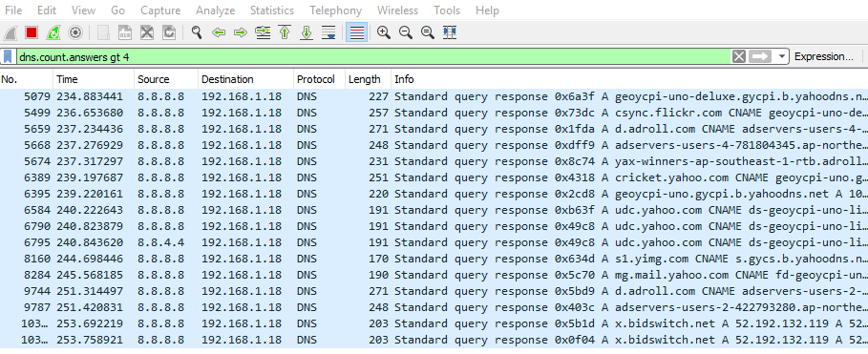Click the Open capture file icon
The width and height of the screenshot is (868, 354).
103,32
